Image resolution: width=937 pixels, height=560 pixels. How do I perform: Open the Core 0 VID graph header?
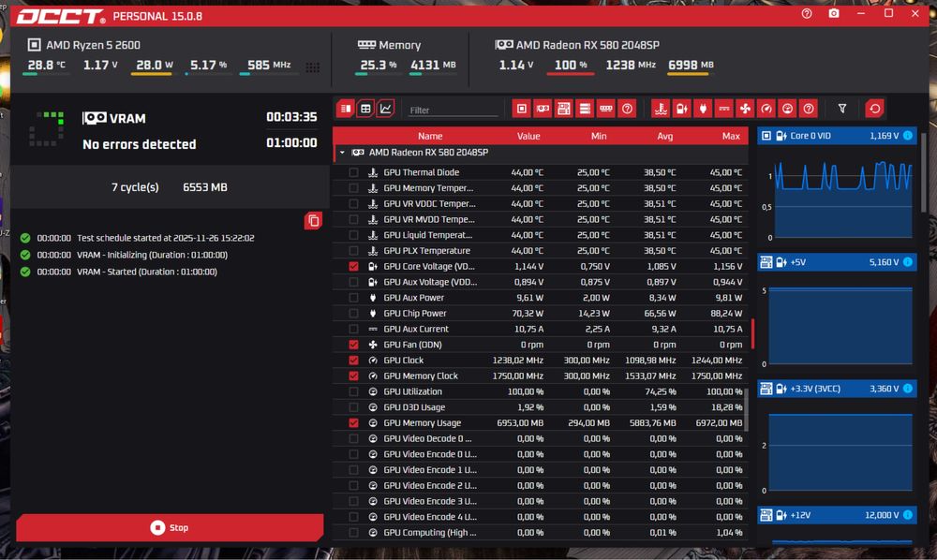[837, 136]
